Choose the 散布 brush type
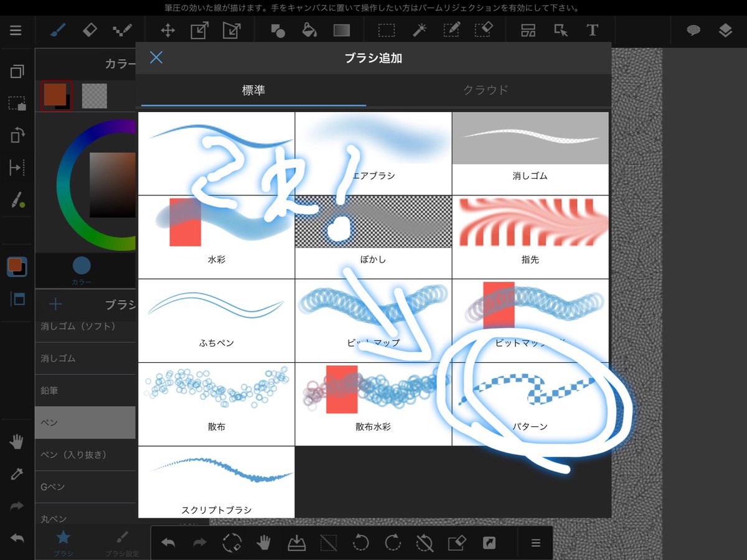747x560 pixels. (217, 404)
